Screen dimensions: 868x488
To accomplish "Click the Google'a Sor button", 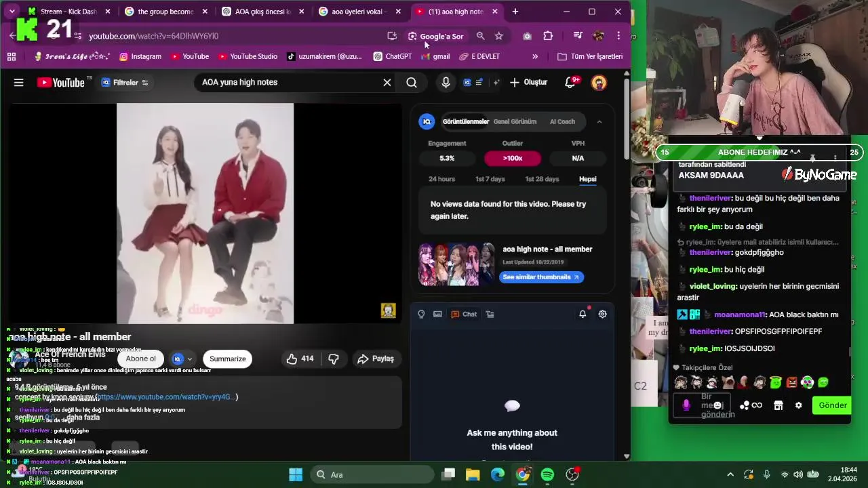I will coord(435,36).
